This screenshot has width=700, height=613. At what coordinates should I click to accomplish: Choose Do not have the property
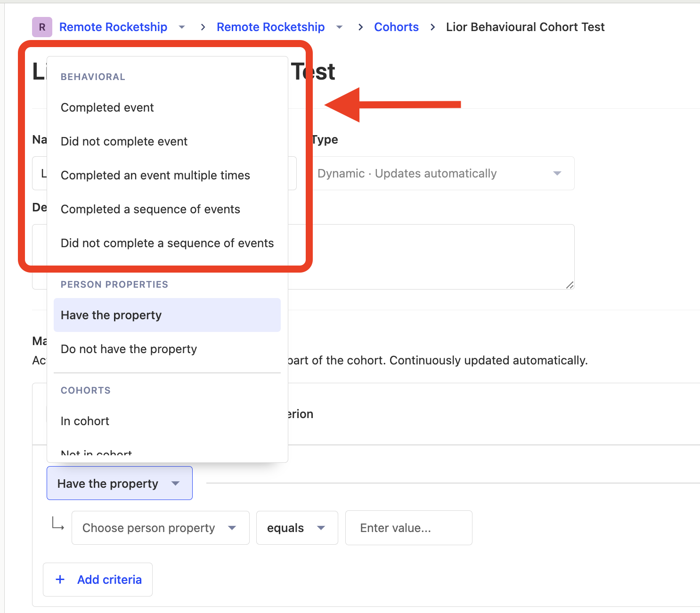pyautogui.click(x=129, y=349)
